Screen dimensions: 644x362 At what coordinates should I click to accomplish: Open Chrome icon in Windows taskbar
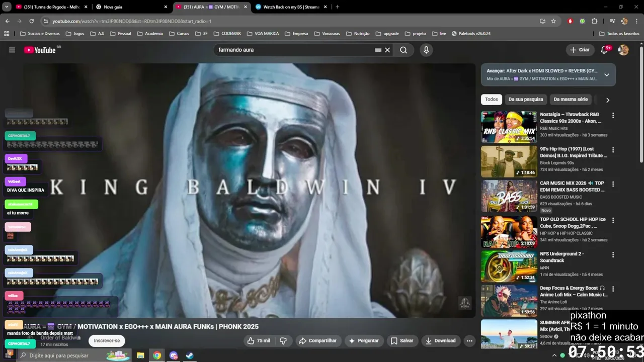point(157,355)
